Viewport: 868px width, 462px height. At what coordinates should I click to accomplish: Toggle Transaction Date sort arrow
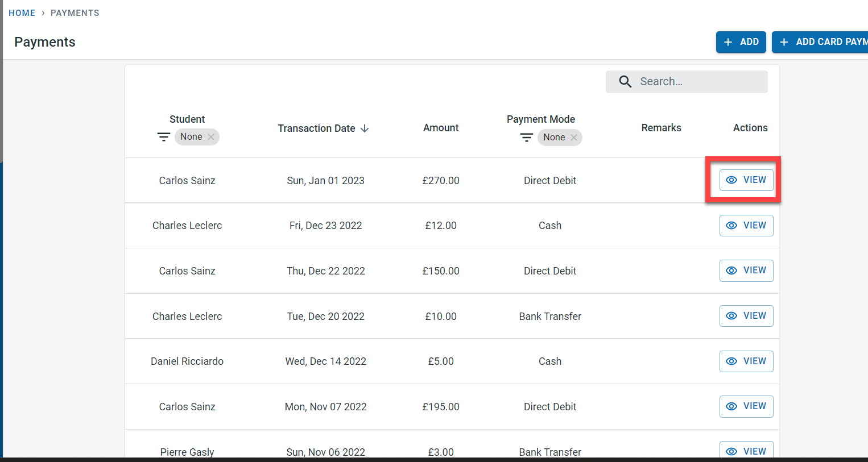[365, 128]
